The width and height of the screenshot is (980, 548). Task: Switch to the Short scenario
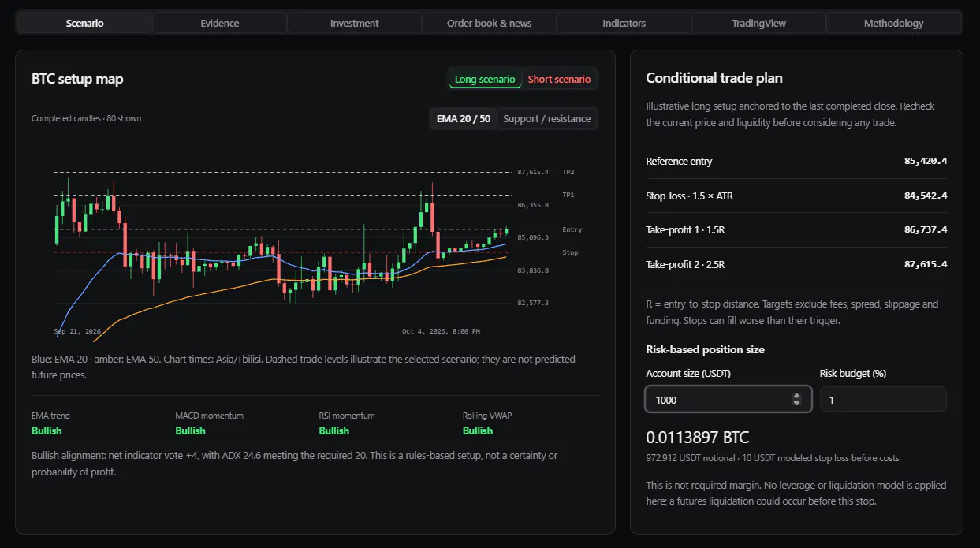pyautogui.click(x=559, y=79)
